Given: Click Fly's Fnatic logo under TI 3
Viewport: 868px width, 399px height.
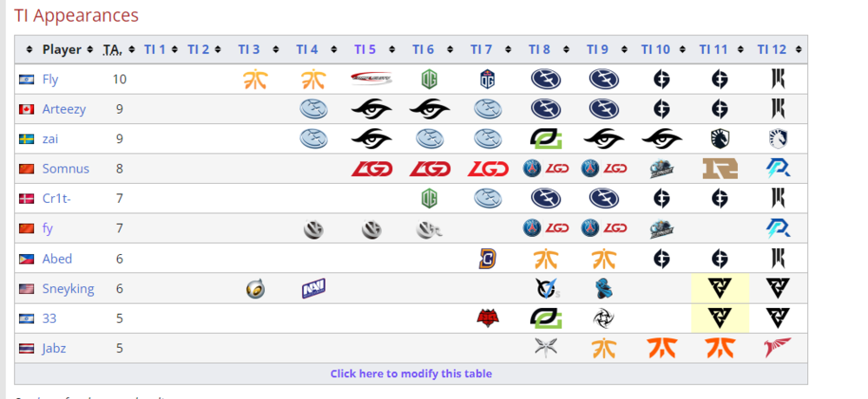Looking at the screenshot, I should click(254, 80).
